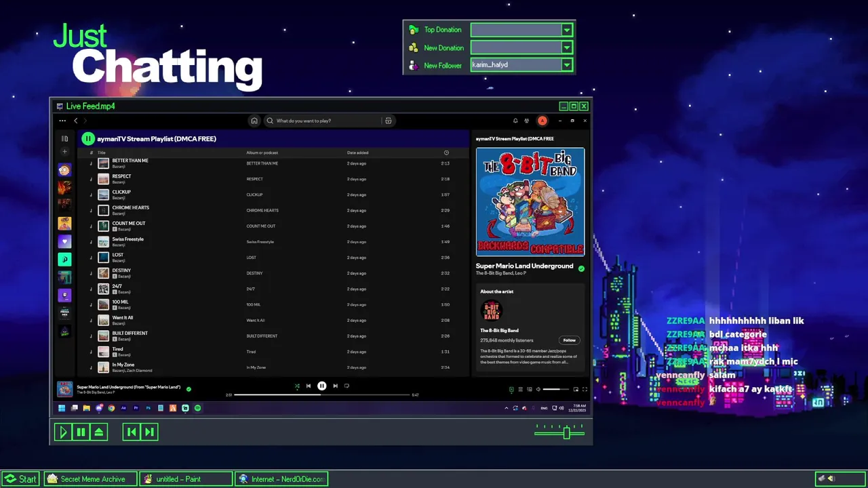Click Pause in the Live Feed window

click(81, 432)
